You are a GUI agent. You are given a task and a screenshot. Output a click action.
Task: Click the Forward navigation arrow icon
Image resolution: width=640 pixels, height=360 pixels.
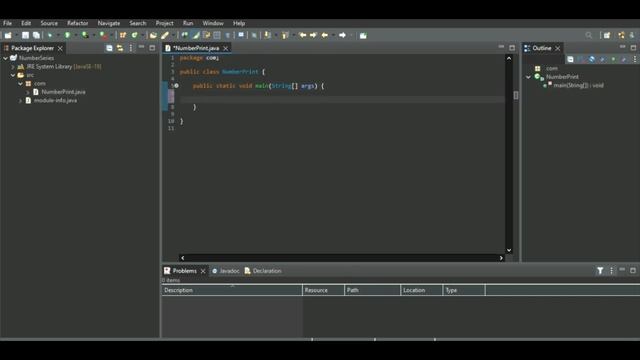coord(342,36)
